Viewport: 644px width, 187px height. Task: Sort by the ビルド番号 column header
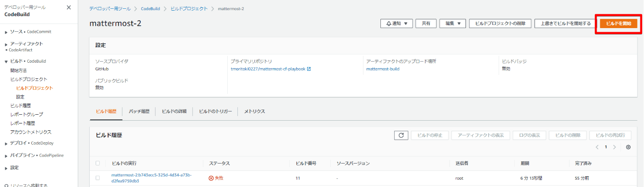tap(306, 163)
